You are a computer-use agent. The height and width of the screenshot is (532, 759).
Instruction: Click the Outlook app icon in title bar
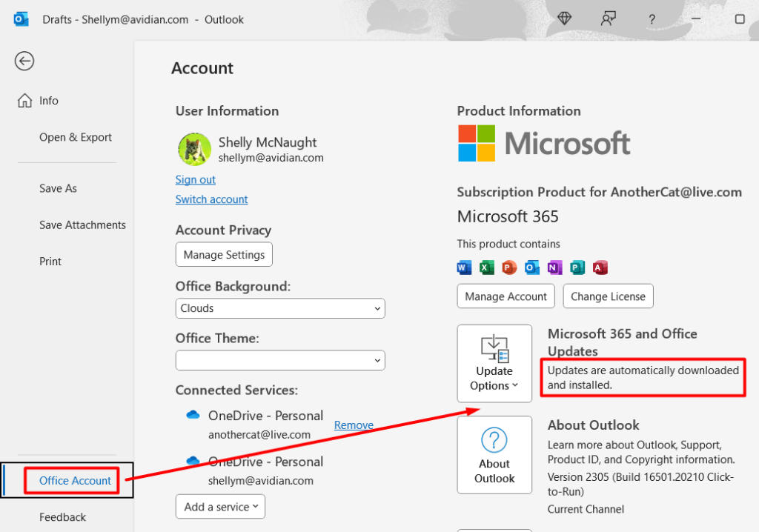tap(21, 19)
